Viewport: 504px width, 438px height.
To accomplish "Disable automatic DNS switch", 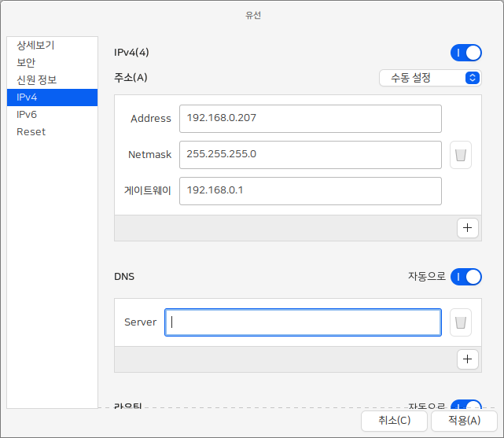I will pos(465,277).
